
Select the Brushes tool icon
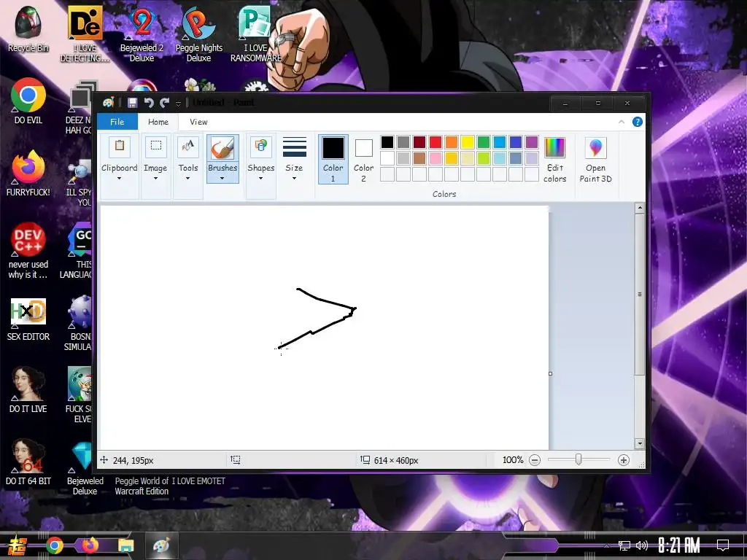(x=222, y=147)
